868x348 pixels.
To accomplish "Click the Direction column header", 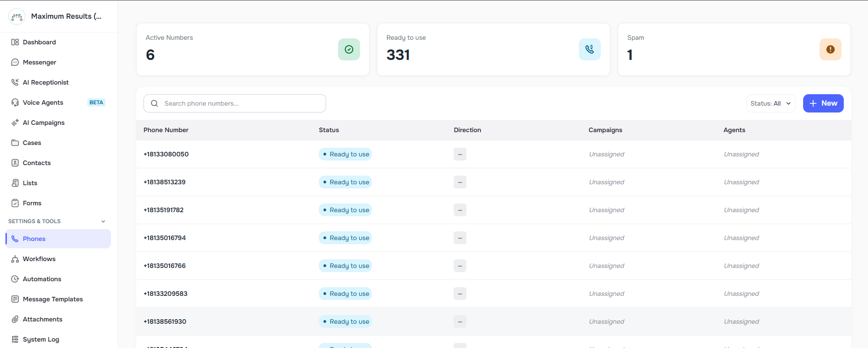I will 467,130.
